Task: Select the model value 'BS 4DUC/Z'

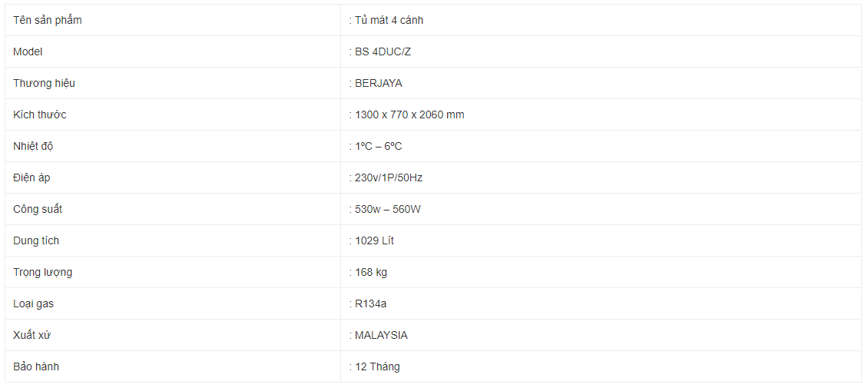Action: tap(383, 52)
